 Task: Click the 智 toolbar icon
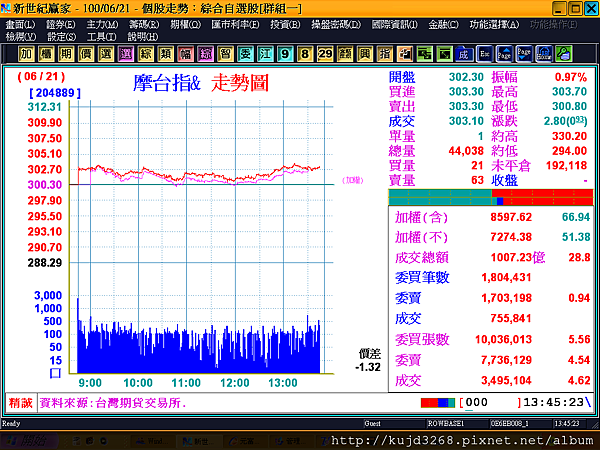coord(225,54)
